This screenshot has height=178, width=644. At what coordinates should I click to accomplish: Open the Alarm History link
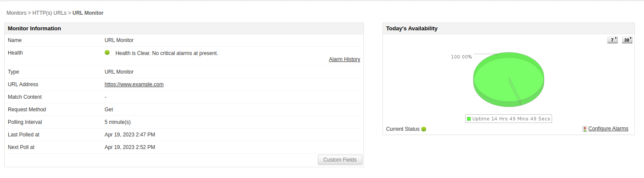coord(344,59)
